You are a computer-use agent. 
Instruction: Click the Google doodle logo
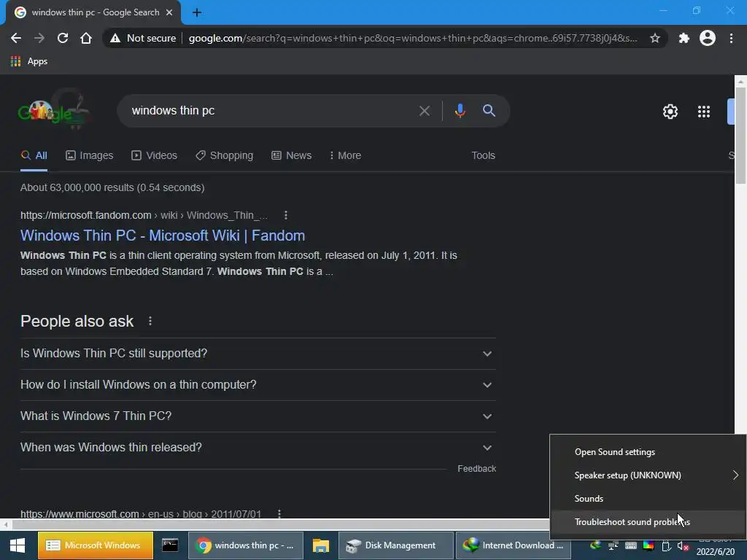[53, 111]
